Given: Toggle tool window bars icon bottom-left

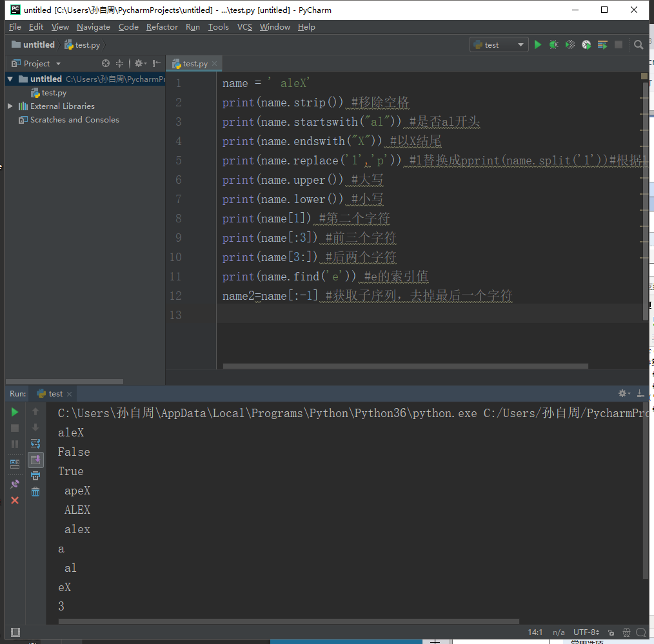Looking at the screenshot, I should (x=15, y=632).
